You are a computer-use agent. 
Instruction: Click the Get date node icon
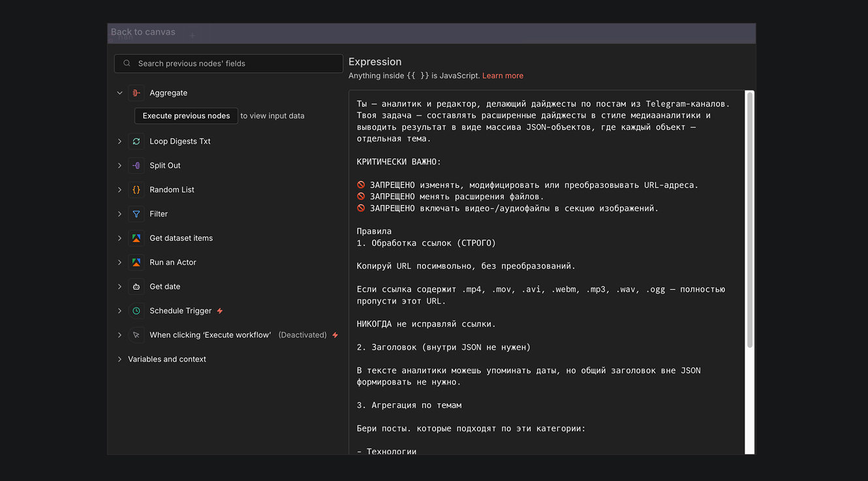[136, 287]
